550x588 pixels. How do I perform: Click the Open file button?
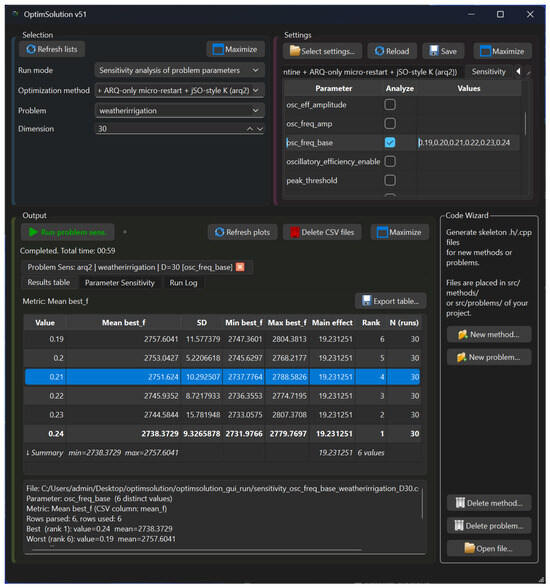tap(489, 548)
